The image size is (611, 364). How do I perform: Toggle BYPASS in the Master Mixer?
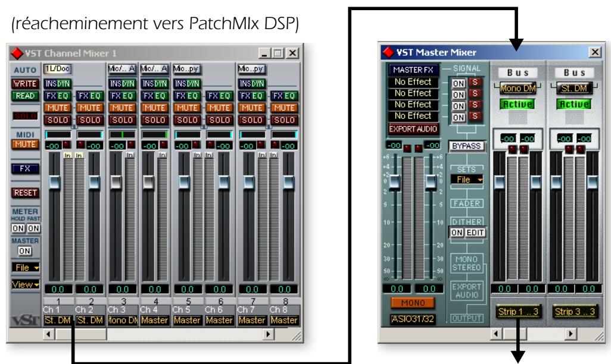click(466, 146)
